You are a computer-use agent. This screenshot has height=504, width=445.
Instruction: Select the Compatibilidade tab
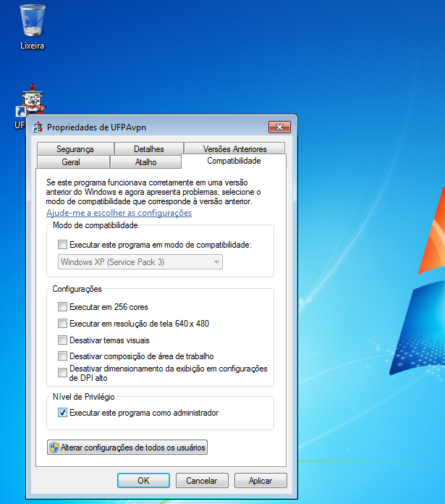pos(234,161)
